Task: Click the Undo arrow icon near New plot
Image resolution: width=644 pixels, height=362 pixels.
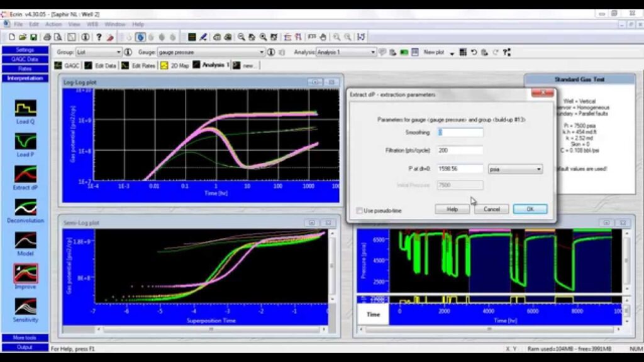Action: pos(474,52)
